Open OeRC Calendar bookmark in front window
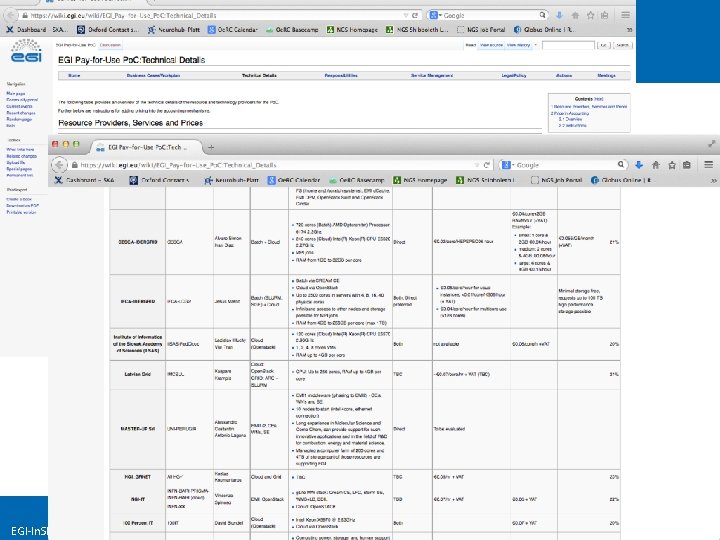Image resolution: width=720 pixels, height=540 pixels. coord(294,180)
